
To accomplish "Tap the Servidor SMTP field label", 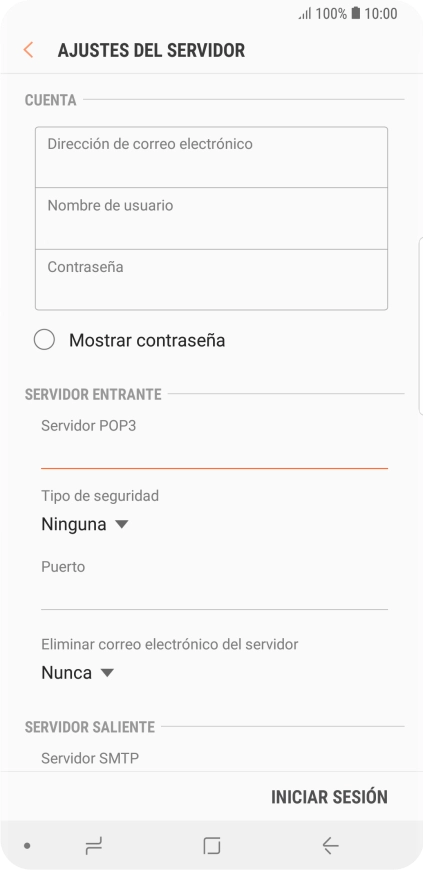I will coord(90,758).
